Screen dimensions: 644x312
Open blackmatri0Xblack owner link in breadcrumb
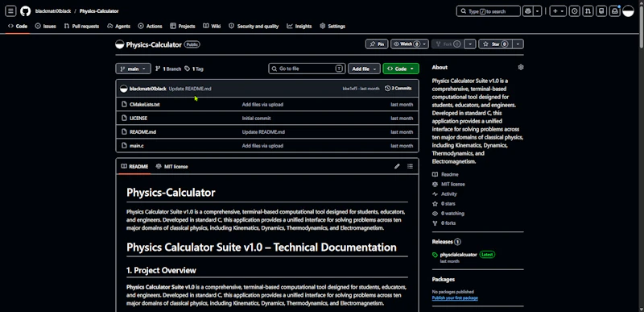click(x=53, y=11)
